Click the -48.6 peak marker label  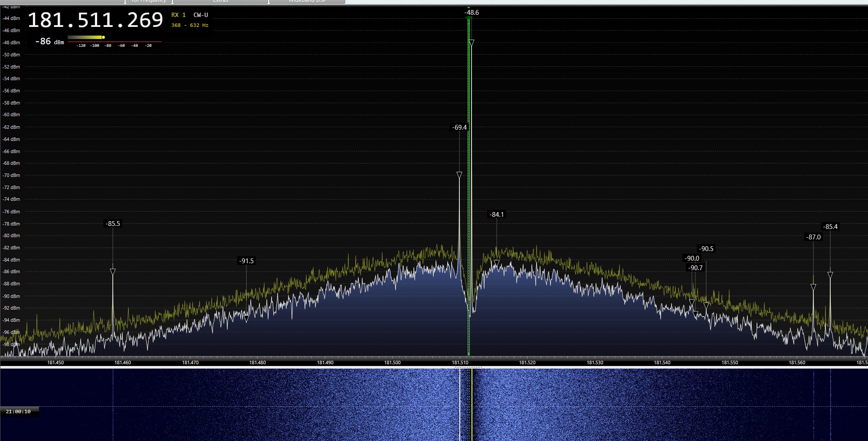[x=472, y=13]
